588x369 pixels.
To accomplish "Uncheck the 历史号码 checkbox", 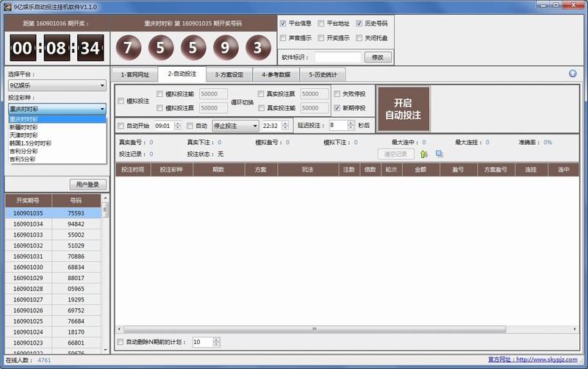I will coord(359,24).
